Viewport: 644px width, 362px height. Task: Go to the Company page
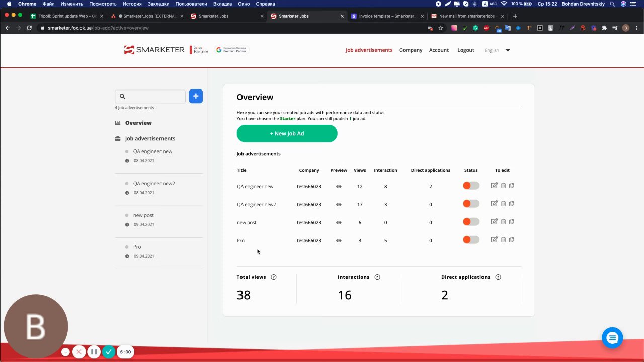click(x=411, y=50)
